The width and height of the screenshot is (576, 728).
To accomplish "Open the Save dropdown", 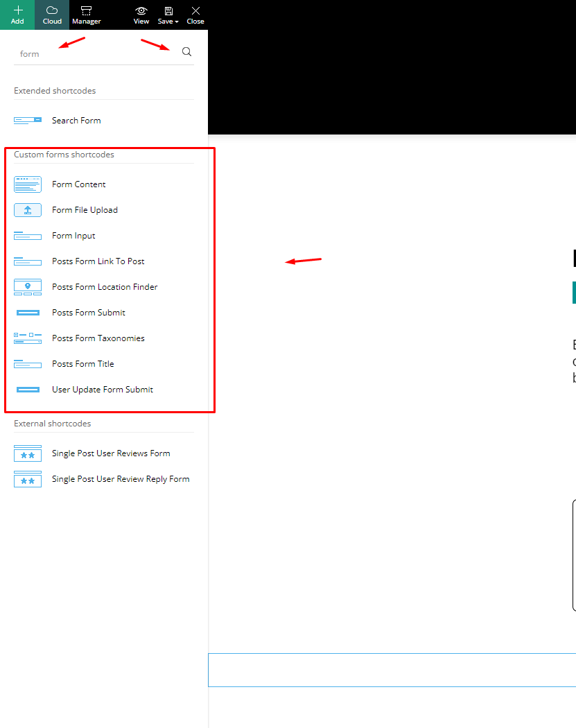I will 168,15.
